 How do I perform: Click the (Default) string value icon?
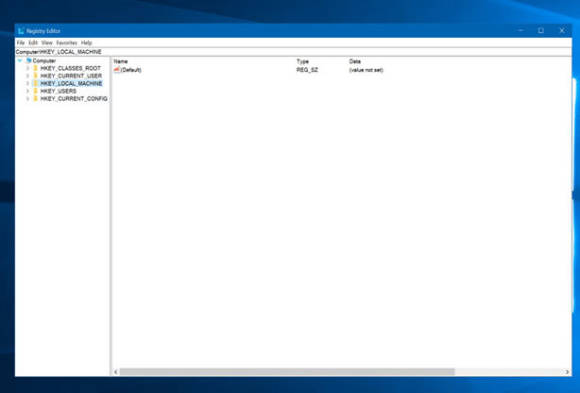[117, 70]
